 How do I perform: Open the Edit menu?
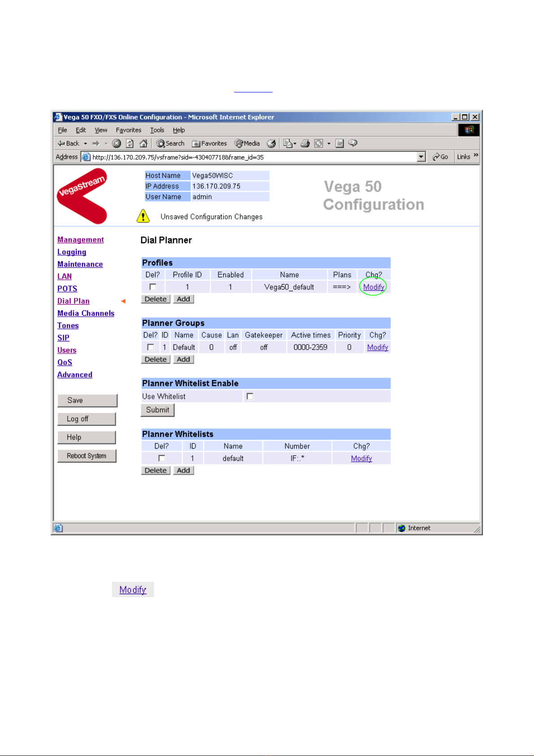81,130
